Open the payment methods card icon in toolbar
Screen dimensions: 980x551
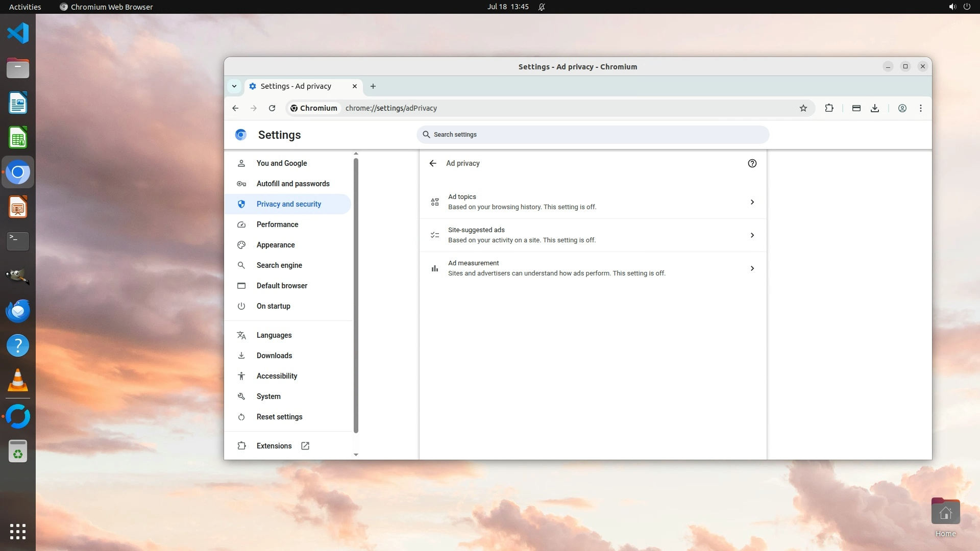[x=856, y=108]
